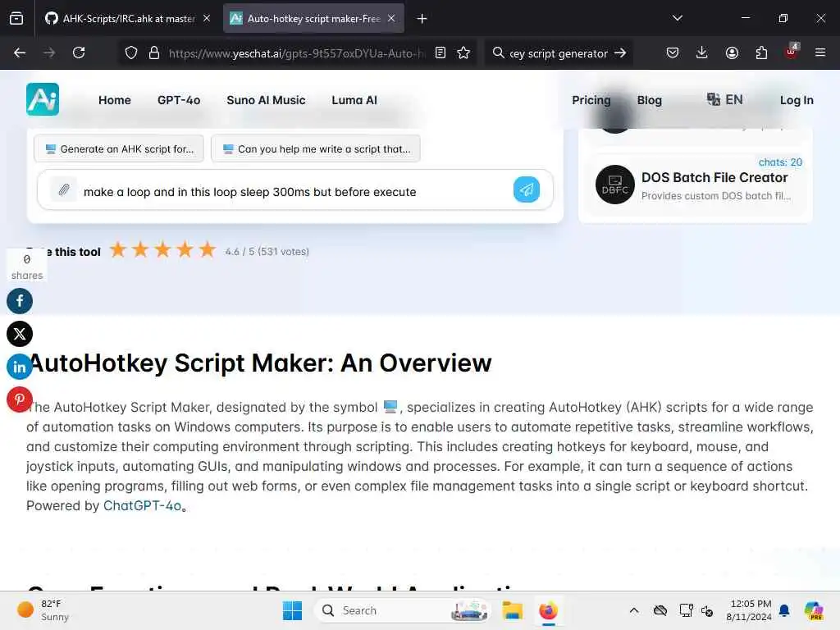This screenshot has width=840, height=630.
Task: Open the Pricing page
Action: (x=591, y=100)
